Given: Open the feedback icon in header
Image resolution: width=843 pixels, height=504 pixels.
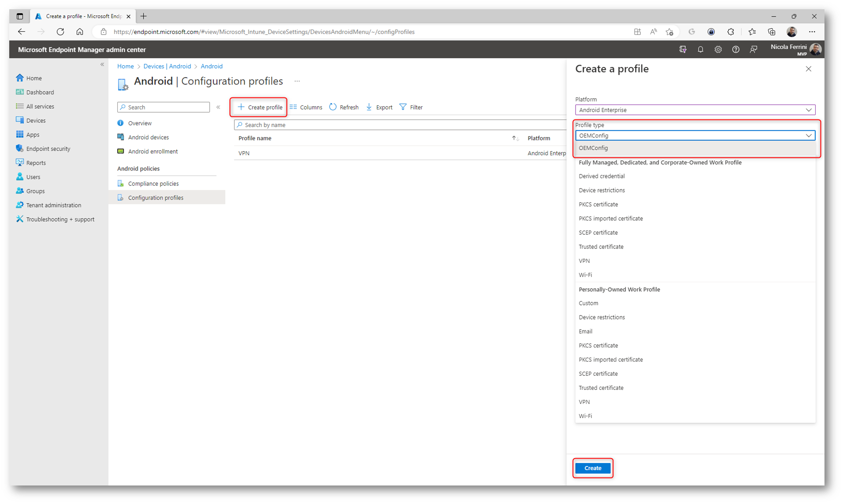Looking at the screenshot, I should (753, 49).
